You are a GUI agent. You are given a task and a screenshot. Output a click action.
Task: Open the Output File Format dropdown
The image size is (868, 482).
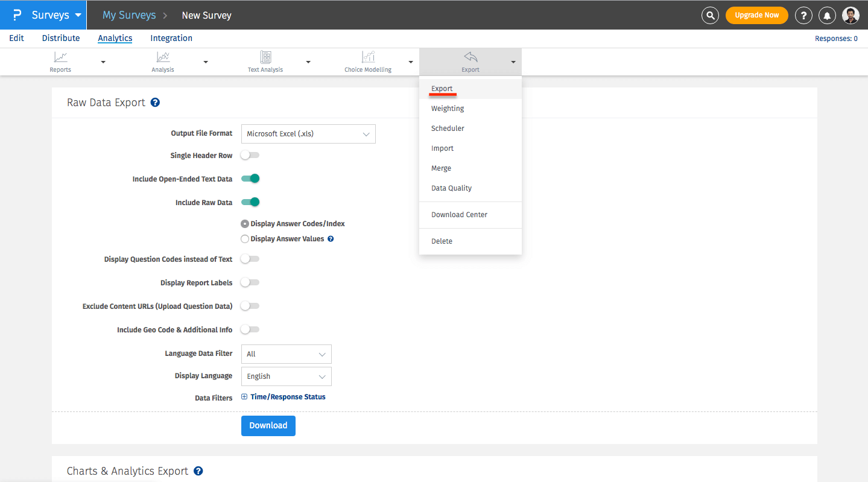click(x=308, y=134)
